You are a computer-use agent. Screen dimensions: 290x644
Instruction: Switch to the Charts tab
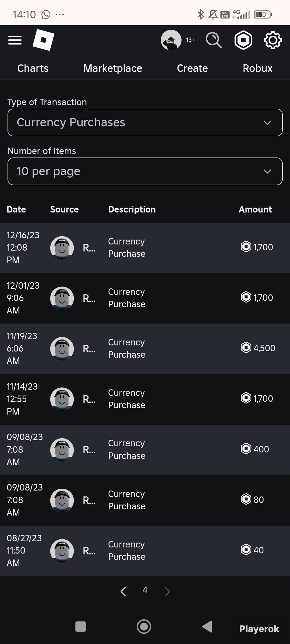pos(33,68)
